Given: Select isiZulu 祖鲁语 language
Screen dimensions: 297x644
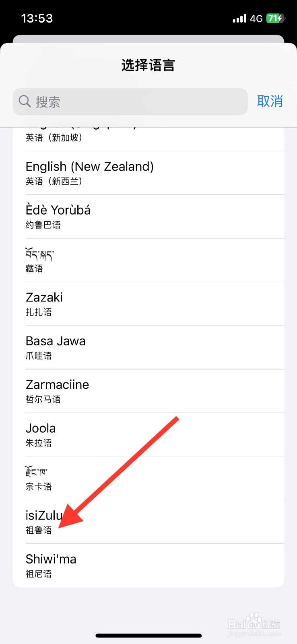Looking at the screenshot, I should pyautogui.click(x=148, y=522).
